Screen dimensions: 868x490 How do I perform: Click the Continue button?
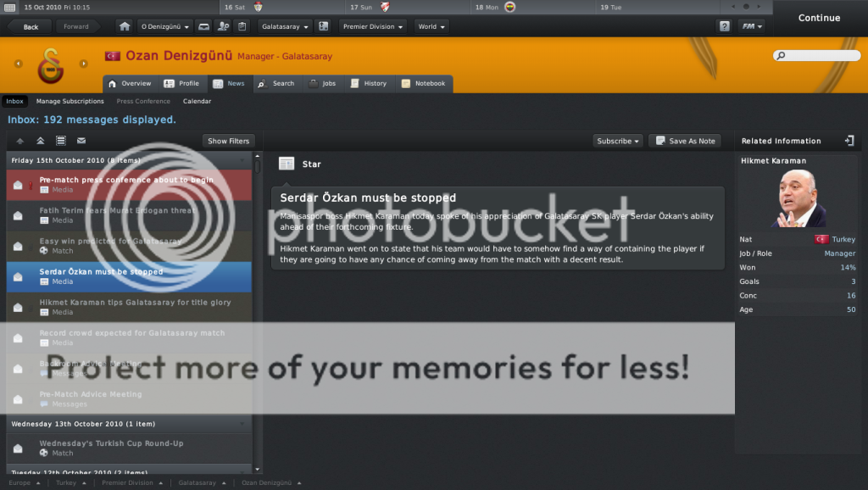pos(820,18)
